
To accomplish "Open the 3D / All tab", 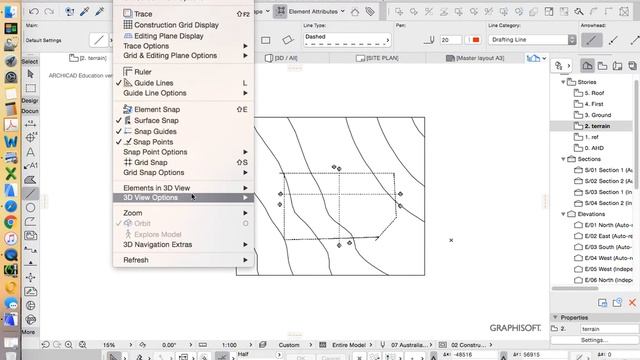I will 282,58.
